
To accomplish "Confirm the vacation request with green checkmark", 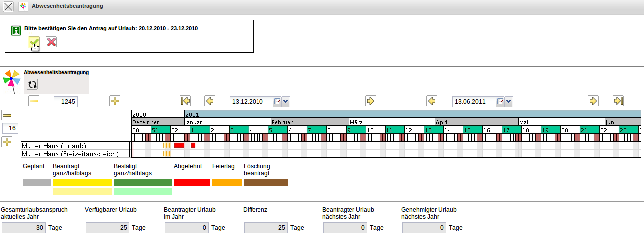I will [x=34, y=42].
